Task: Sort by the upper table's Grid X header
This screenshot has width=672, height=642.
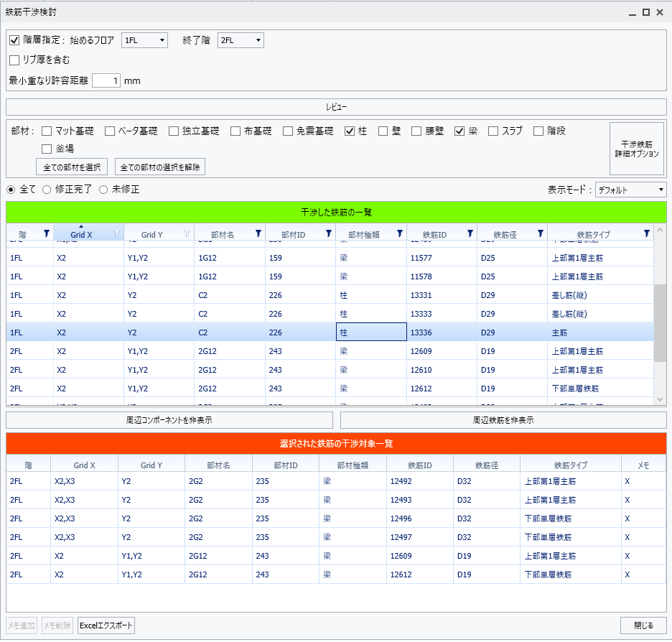Action: 81,234
